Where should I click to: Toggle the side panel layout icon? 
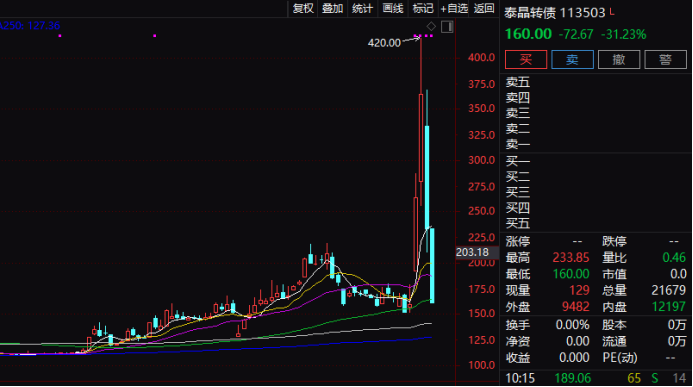(447, 27)
